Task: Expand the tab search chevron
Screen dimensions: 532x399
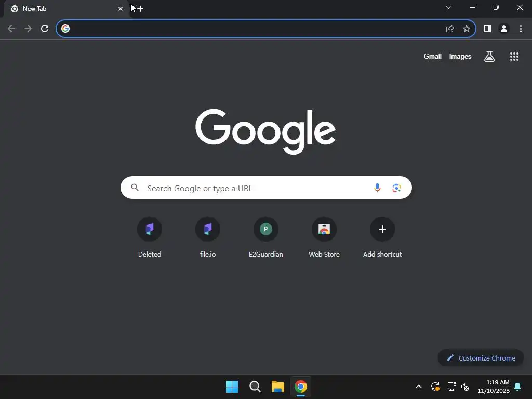Action: click(448, 7)
